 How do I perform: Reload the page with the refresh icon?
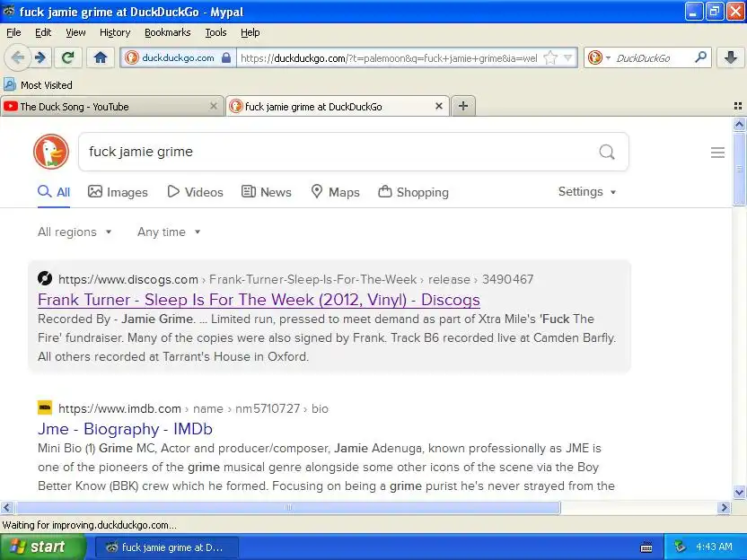68,58
